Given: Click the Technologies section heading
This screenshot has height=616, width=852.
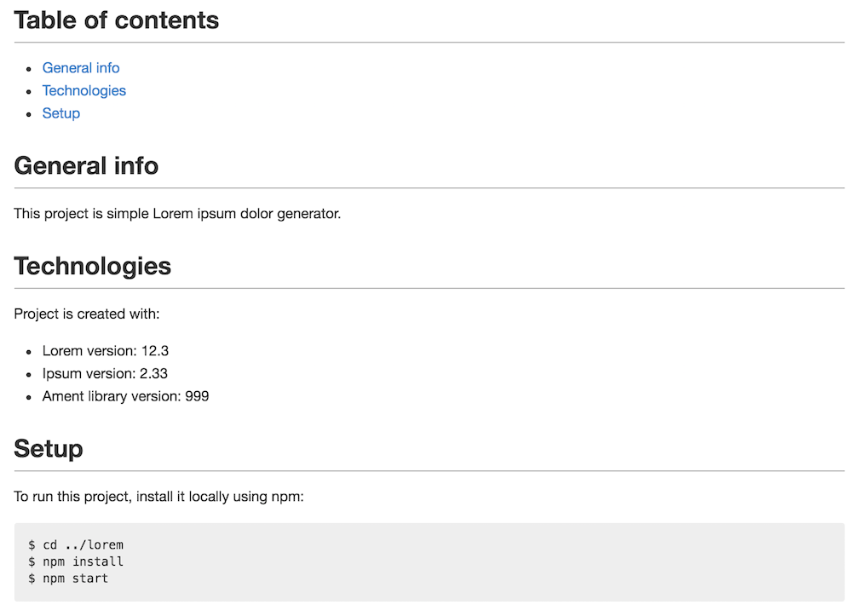Looking at the screenshot, I should (92, 267).
